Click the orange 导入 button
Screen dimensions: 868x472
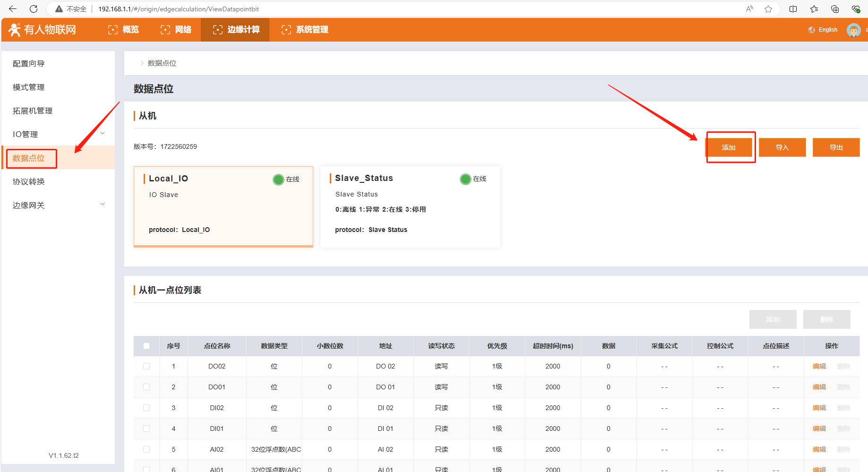pyautogui.click(x=782, y=147)
